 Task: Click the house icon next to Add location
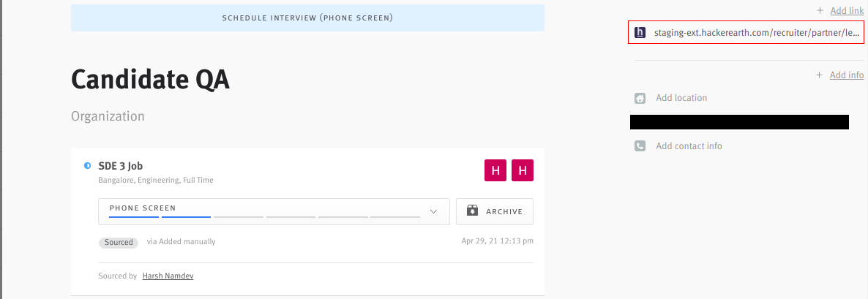[x=640, y=99]
